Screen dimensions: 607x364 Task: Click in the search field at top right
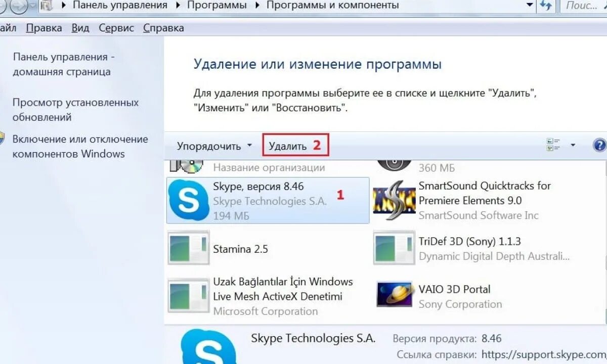point(583,6)
